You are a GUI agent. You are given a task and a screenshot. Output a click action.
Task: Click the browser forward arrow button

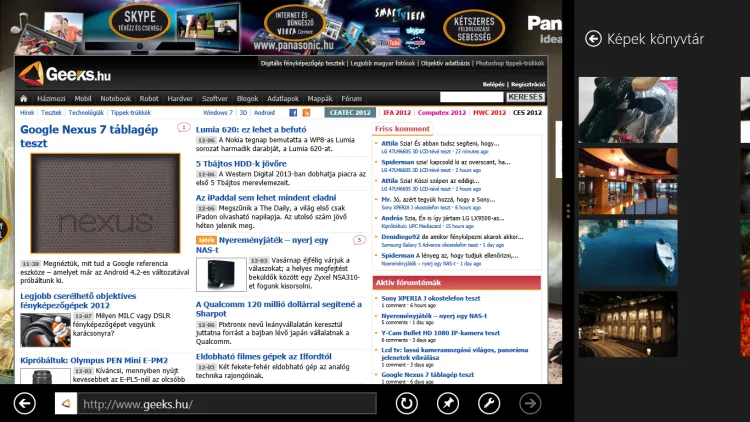click(x=530, y=403)
